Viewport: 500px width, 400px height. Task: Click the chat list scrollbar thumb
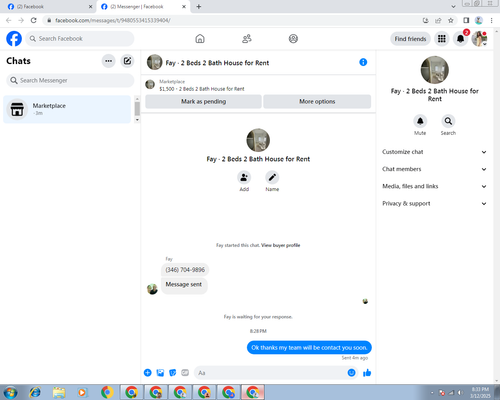137,109
